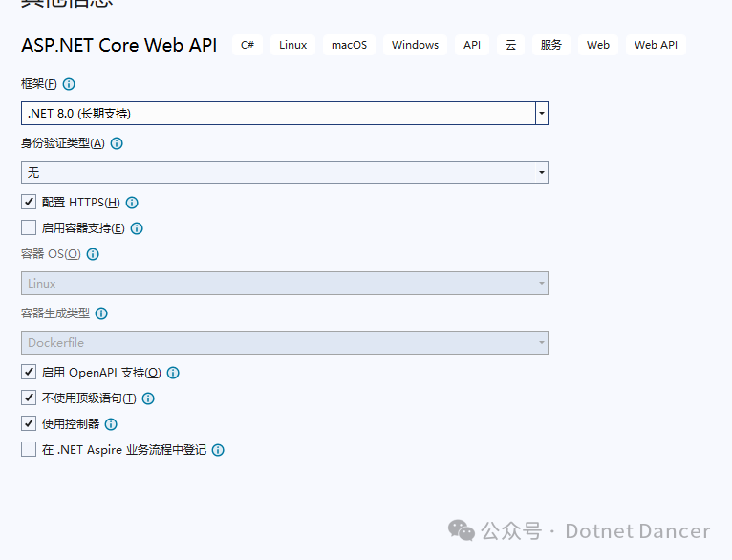This screenshot has height=560, width=732.
Task: Click the 身份验证类型(A) label
Action: pos(62,143)
